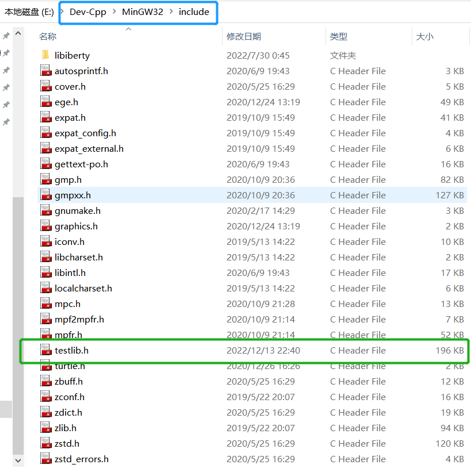Click the zdict.h file icon

click(x=45, y=412)
